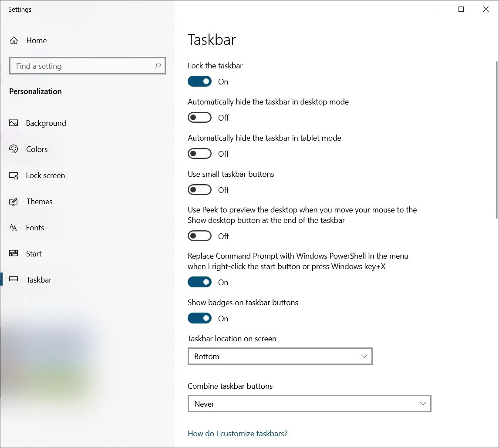Viewport: 499px width, 448px height.
Task: Click the Lock the taskbar label
Action: coord(215,66)
